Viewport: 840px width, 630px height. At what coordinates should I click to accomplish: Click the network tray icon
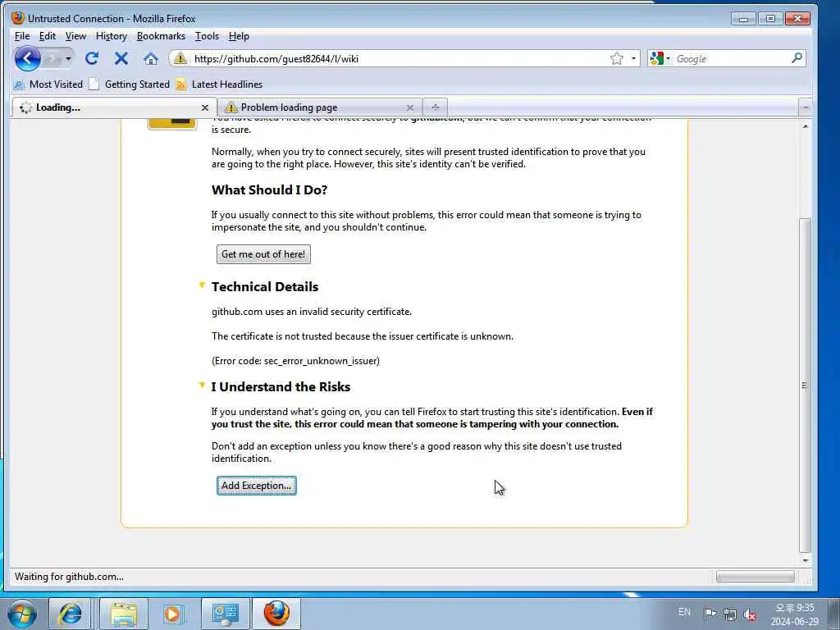pyautogui.click(x=729, y=614)
